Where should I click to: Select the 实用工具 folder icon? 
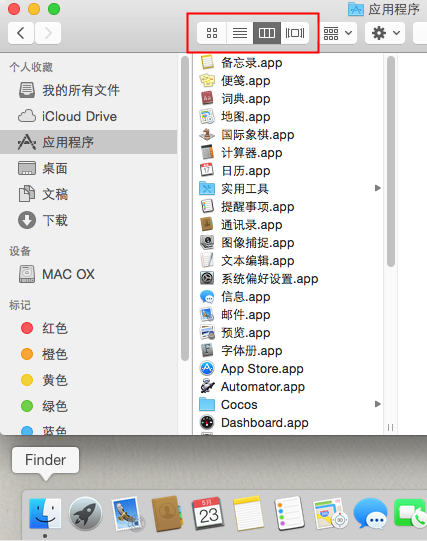207,188
